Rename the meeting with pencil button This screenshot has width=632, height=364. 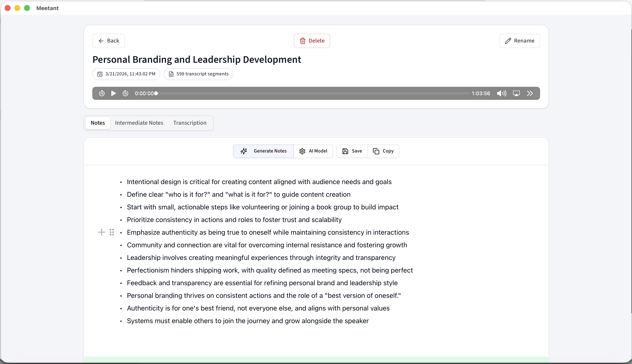point(519,41)
